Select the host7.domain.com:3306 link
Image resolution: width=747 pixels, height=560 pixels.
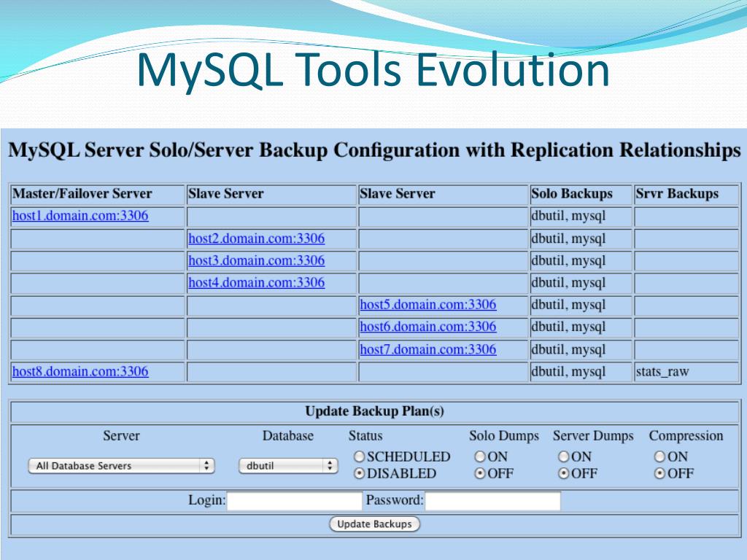point(427,349)
